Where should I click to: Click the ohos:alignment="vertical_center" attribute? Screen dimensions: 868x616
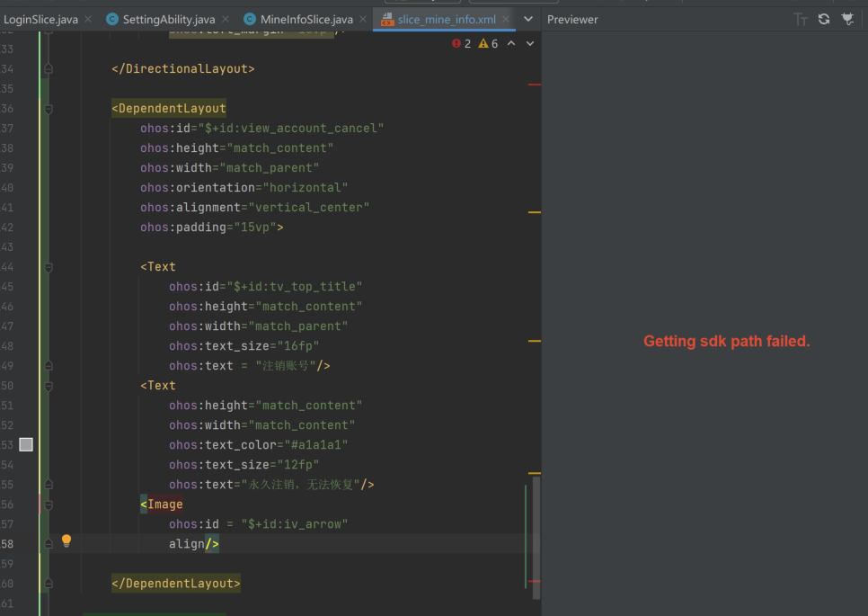tap(254, 208)
